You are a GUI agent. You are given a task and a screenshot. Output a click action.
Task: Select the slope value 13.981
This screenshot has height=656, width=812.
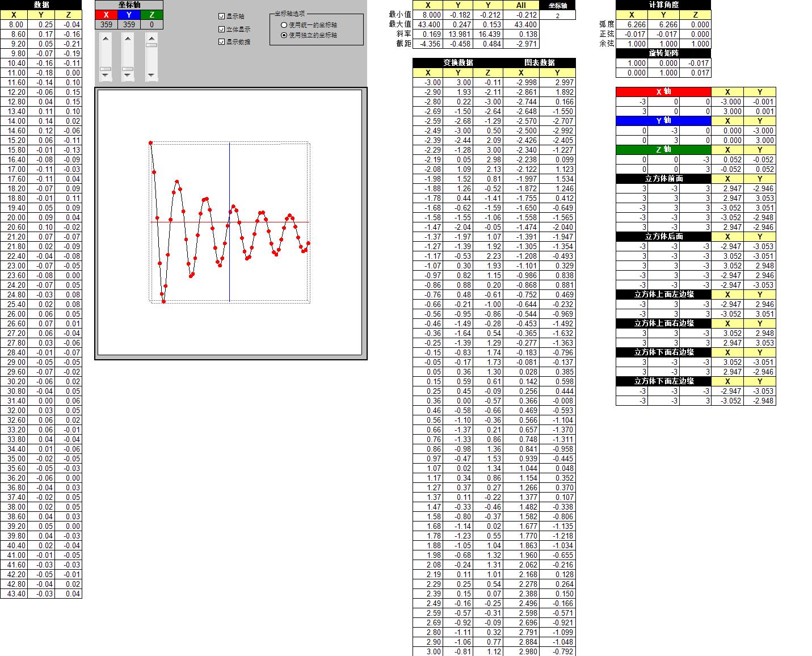tap(458, 34)
